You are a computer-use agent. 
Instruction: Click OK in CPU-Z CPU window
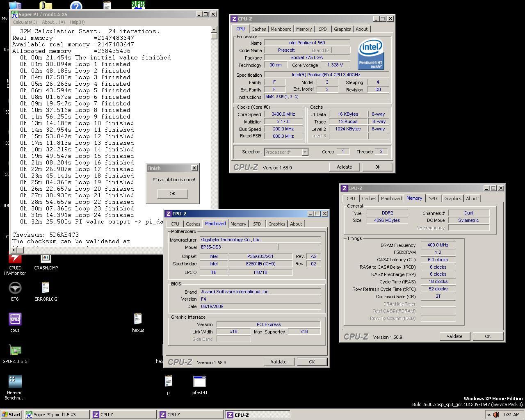pos(377,167)
